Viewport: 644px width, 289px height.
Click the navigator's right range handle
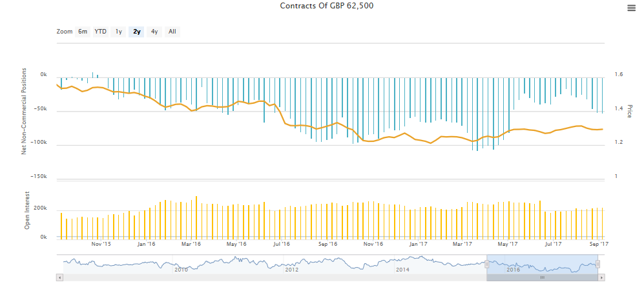coord(597,264)
